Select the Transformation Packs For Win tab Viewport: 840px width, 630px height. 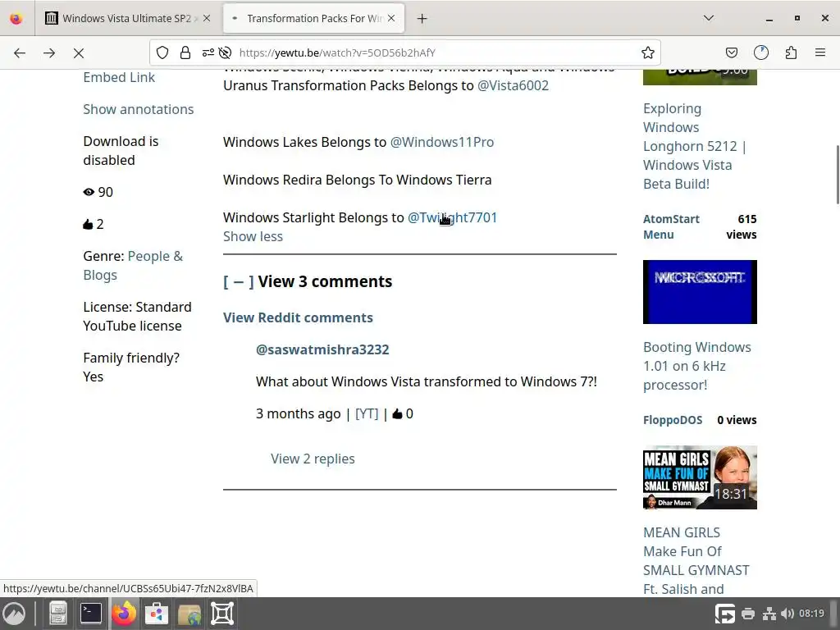313,18
